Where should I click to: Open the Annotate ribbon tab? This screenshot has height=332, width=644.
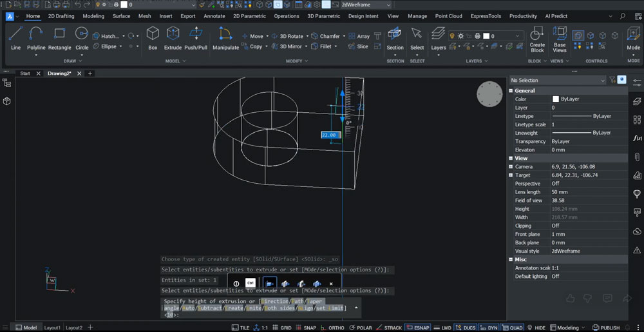(x=214, y=16)
